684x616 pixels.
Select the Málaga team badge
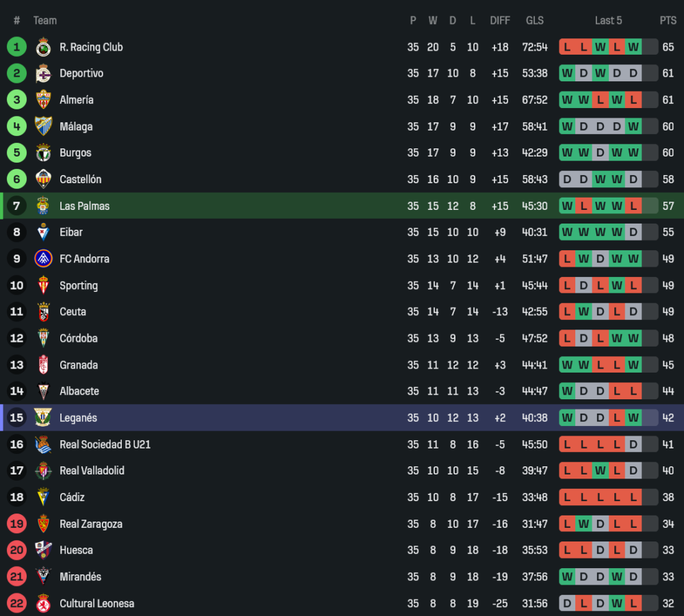43,126
